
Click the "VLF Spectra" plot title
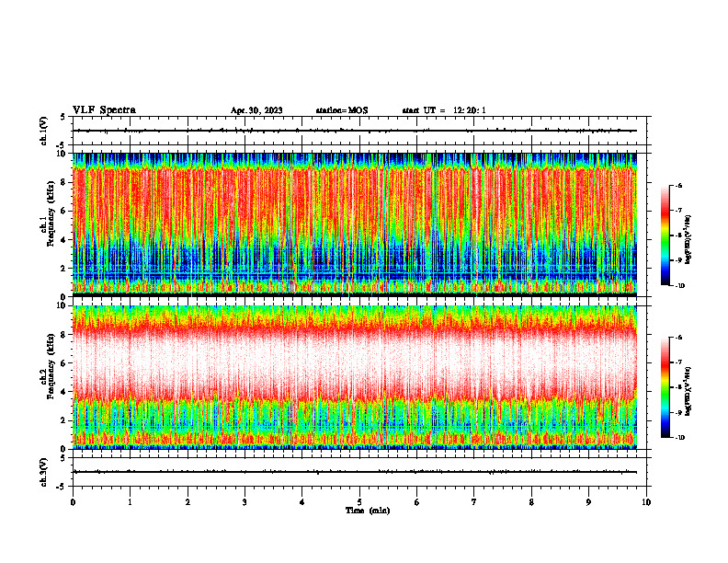[x=104, y=110]
